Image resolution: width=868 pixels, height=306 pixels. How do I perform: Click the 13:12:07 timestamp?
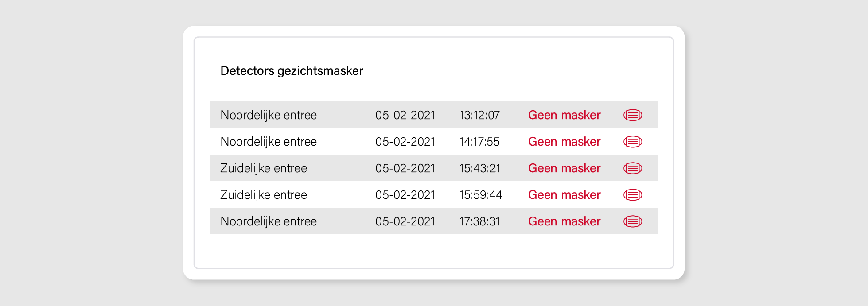click(x=479, y=115)
